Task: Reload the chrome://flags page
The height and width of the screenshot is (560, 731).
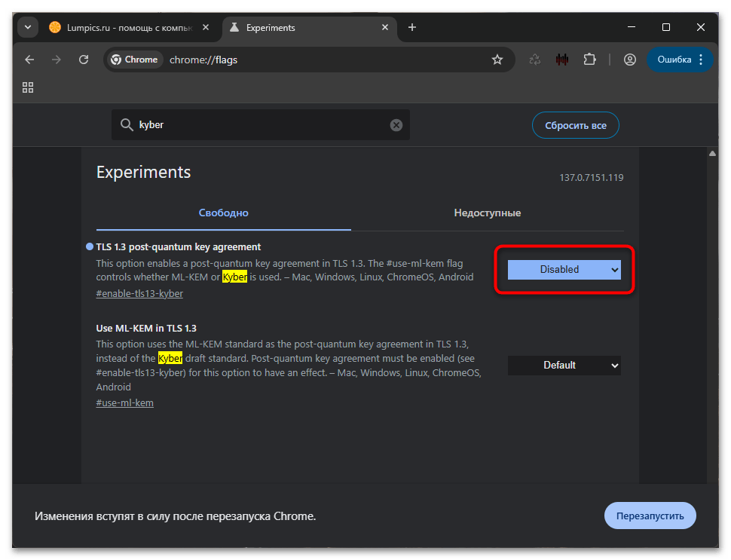Action: 84,60
